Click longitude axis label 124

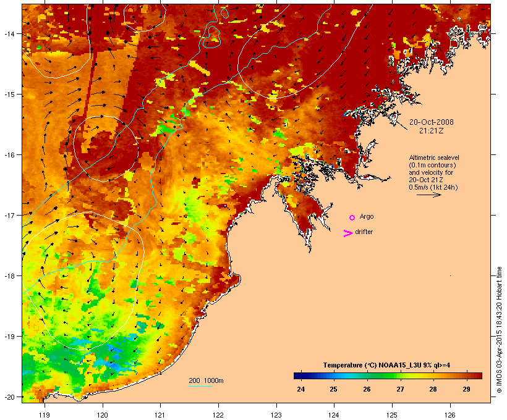[x=334, y=415]
